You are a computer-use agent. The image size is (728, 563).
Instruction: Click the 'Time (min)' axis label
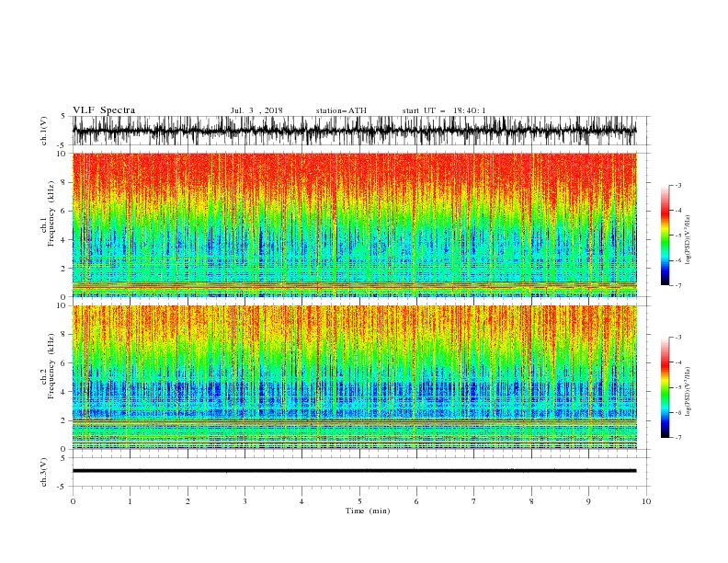tap(368, 511)
